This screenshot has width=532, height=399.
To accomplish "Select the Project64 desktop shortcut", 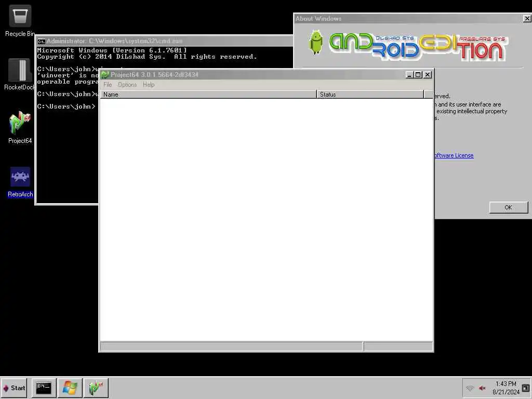I will pos(20,128).
